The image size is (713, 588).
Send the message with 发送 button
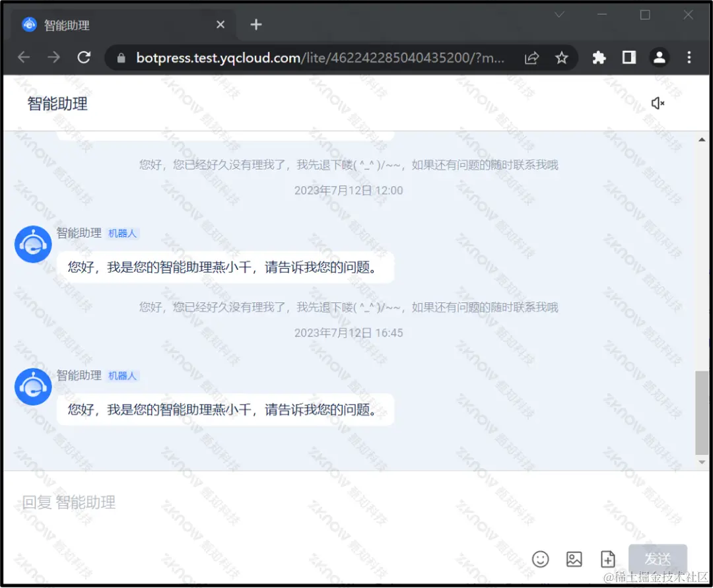658,559
